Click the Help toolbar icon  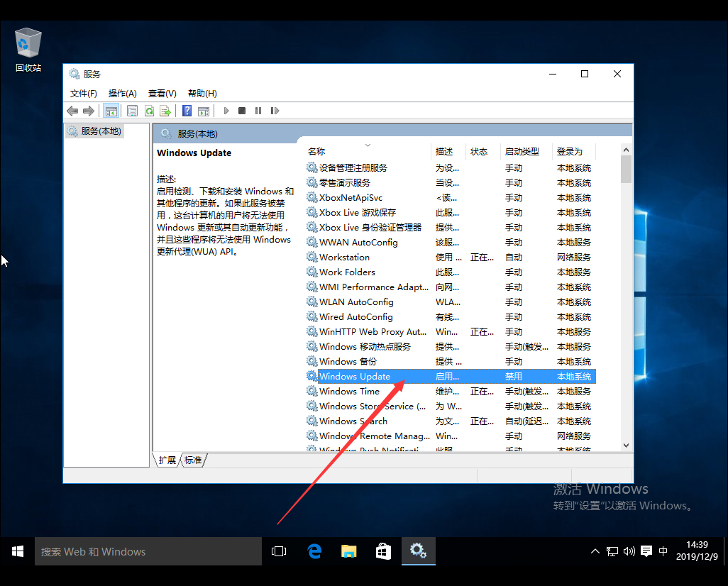point(186,111)
